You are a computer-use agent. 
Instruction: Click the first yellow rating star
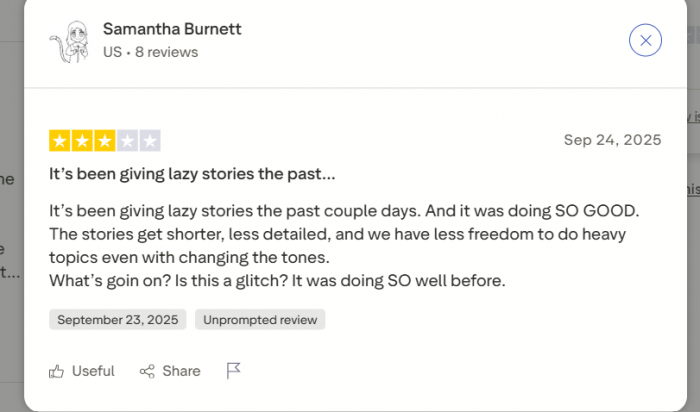(x=60, y=141)
